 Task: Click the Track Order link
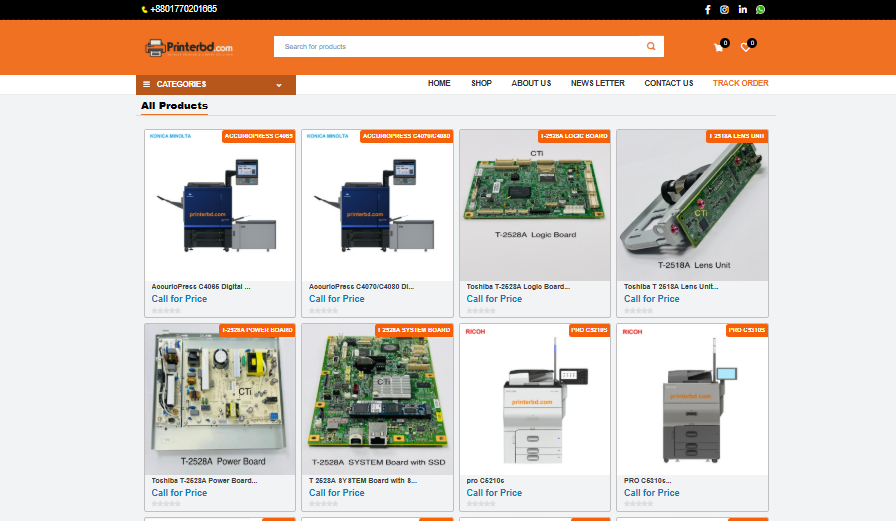click(x=740, y=84)
